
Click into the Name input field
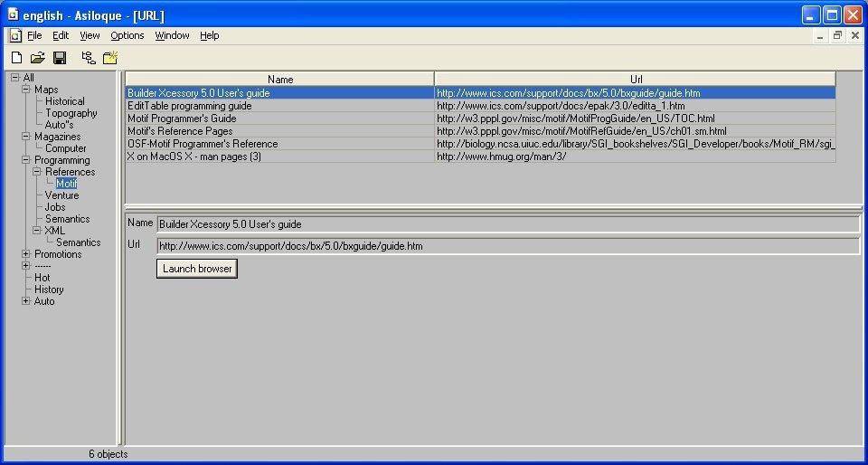508,224
